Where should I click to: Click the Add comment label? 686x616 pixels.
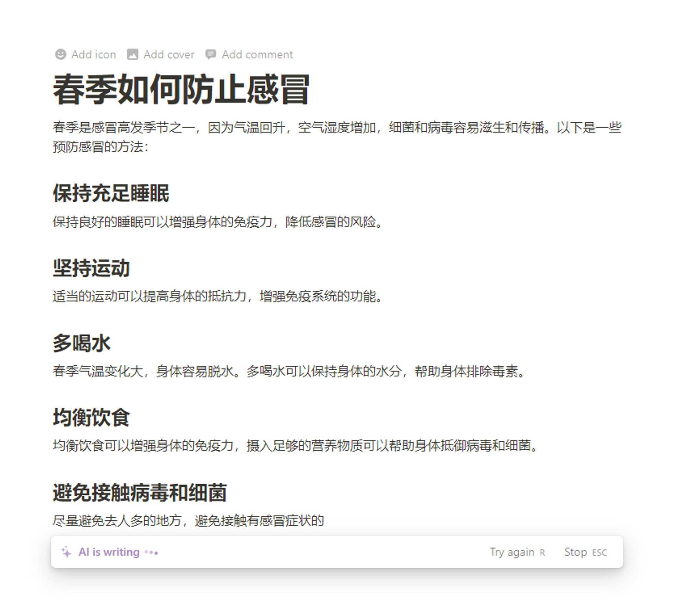pos(257,55)
